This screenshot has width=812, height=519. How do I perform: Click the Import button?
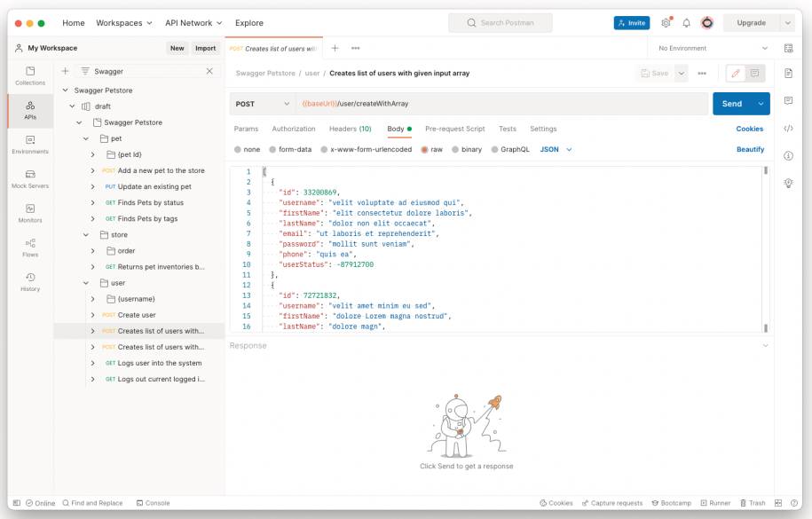[x=206, y=48]
